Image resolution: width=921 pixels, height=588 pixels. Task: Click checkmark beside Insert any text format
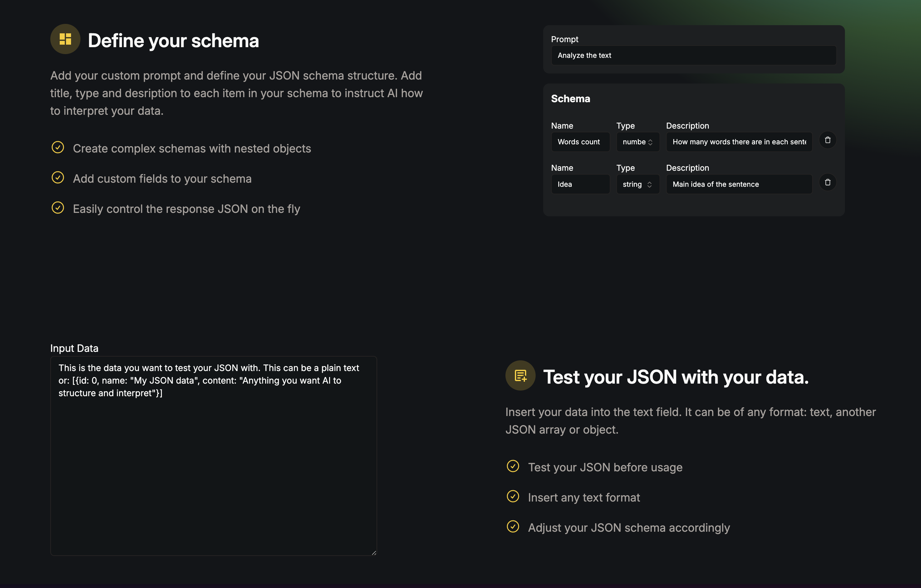tap(512, 496)
